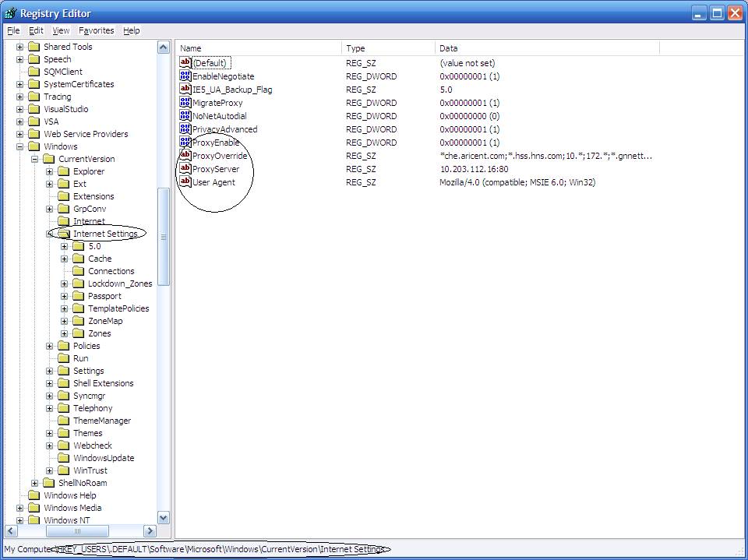This screenshot has width=748, height=560.
Task: Sort values by the Type column header
Action: pyautogui.click(x=388, y=48)
